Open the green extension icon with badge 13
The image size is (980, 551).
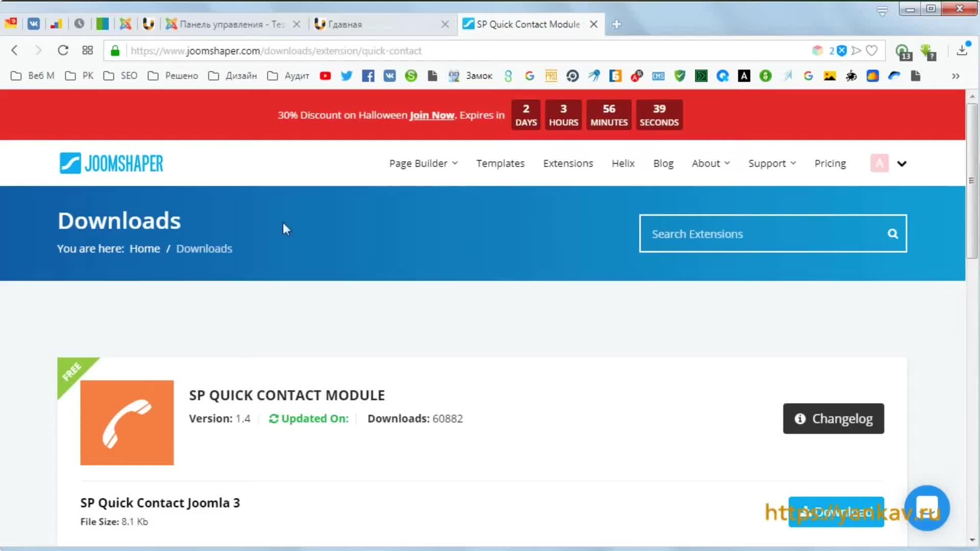(903, 52)
